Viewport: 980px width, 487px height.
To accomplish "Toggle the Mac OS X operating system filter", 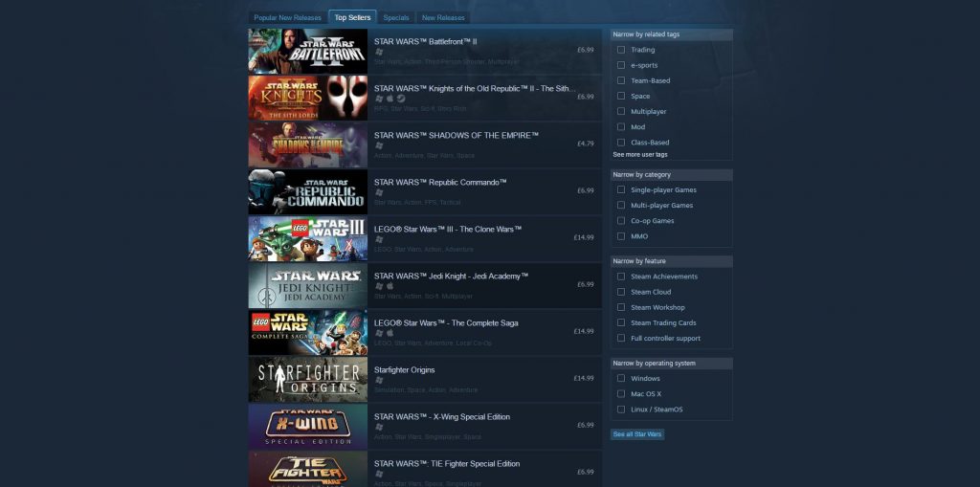I will pos(621,393).
